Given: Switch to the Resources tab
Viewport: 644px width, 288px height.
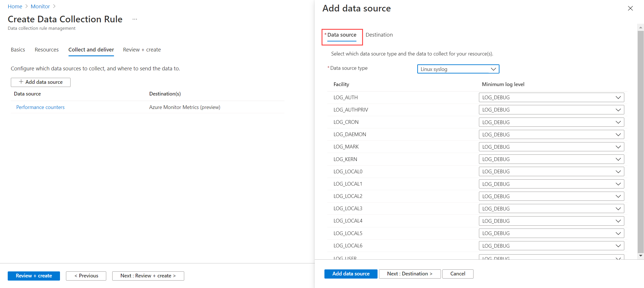Looking at the screenshot, I should coord(47,49).
